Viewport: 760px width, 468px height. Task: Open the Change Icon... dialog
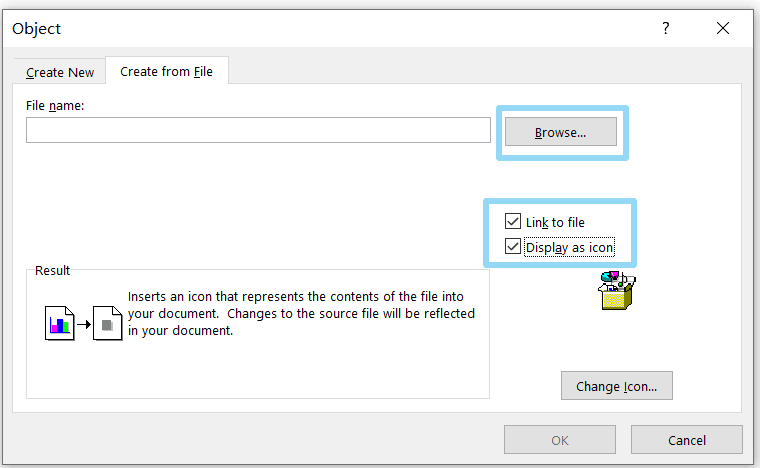tap(617, 386)
